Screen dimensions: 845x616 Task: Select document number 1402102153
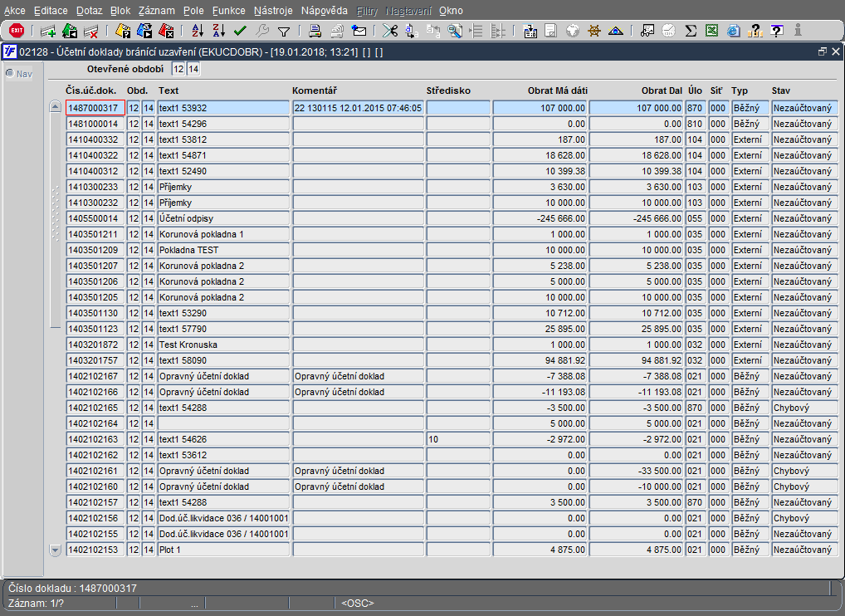(95, 550)
